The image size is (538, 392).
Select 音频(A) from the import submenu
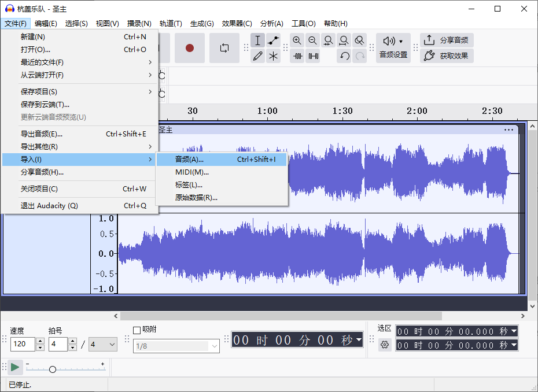(191, 159)
